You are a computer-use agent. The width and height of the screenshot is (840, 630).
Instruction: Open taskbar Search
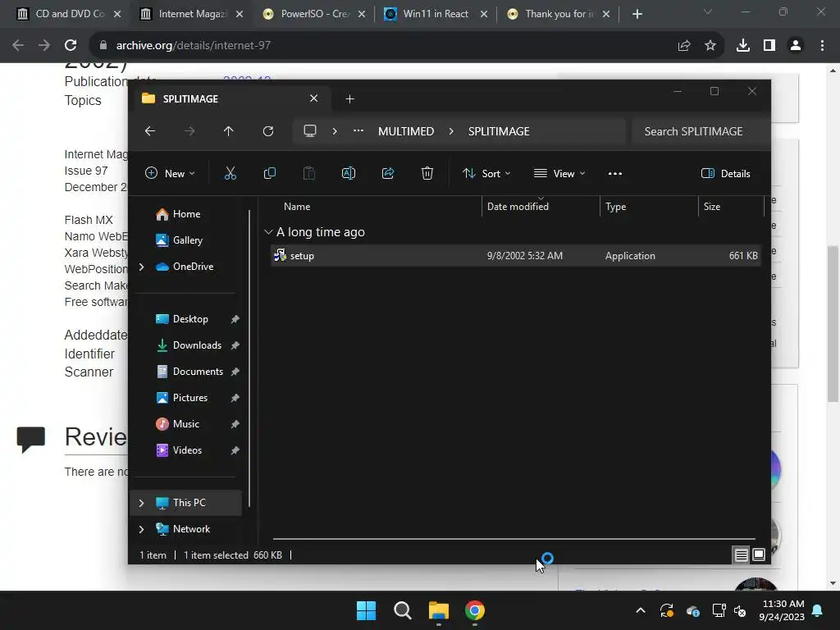[x=402, y=610]
